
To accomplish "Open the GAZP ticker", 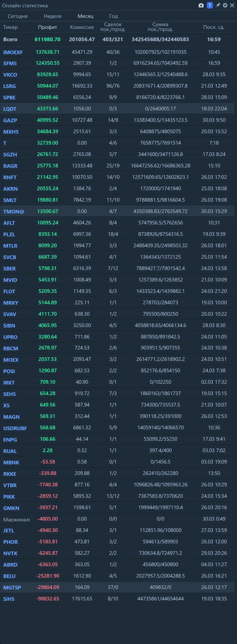I will [x=10, y=120].
